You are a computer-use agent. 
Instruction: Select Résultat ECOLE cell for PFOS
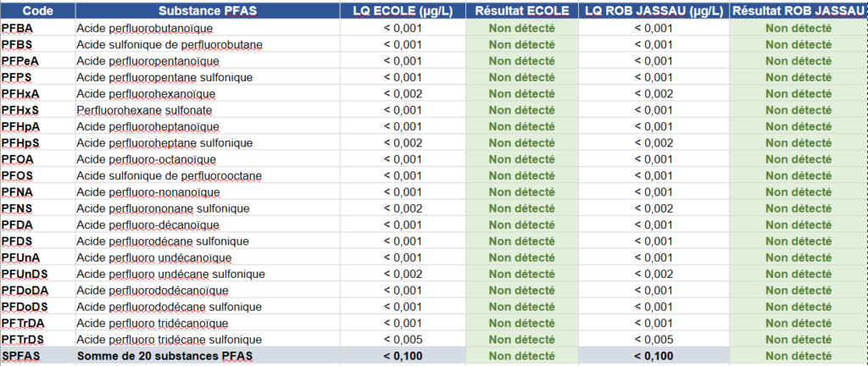pos(521,175)
